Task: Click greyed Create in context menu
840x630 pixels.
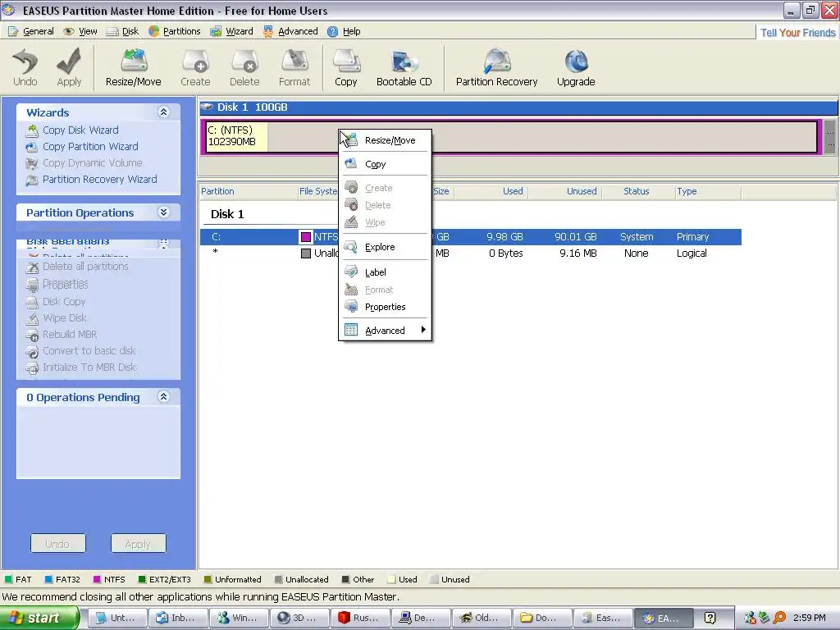Action: pos(385,188)
